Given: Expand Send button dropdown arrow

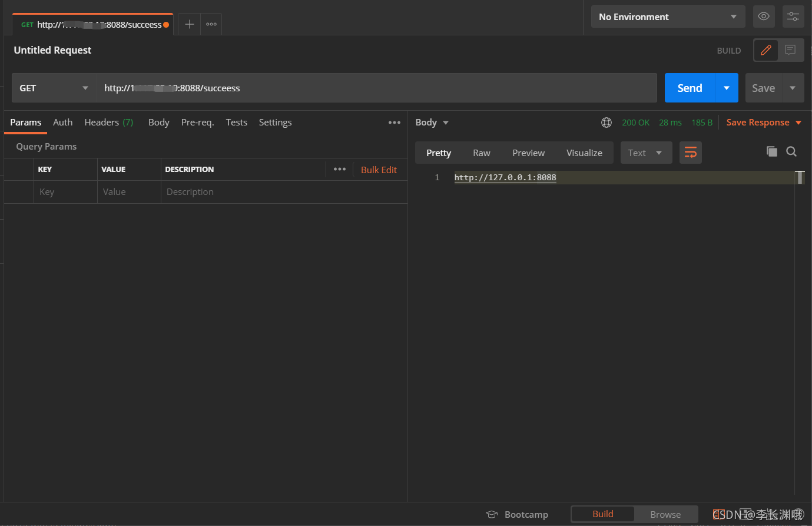Looking at the screenshot, I should click(x=727, y=88).
